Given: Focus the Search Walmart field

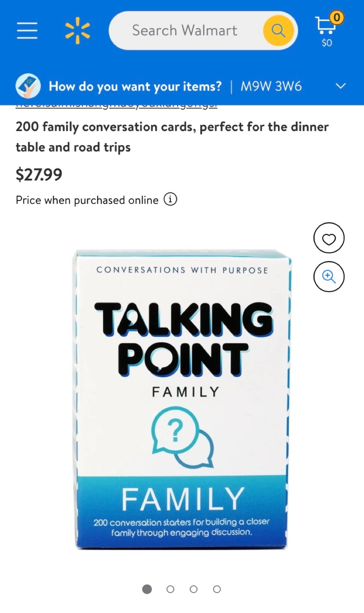Looking at the screenshot, I should [x=185, y=31].
